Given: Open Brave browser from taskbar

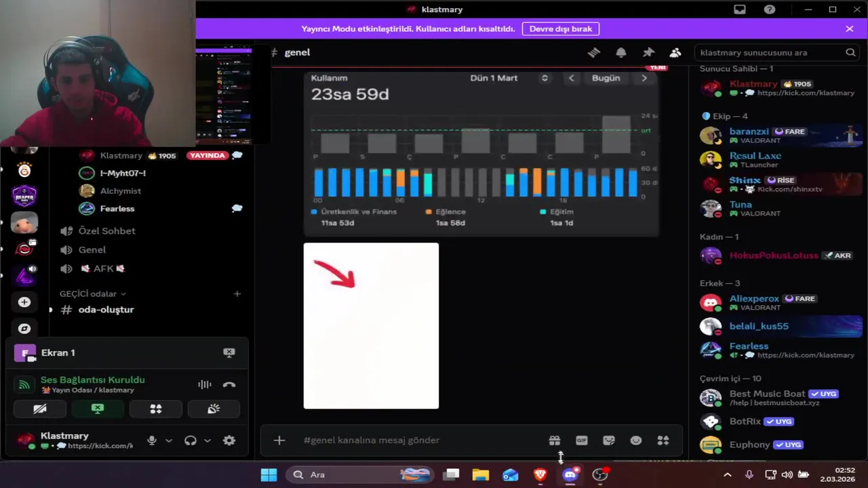Looking at the screenshot, I should point(540,474).
